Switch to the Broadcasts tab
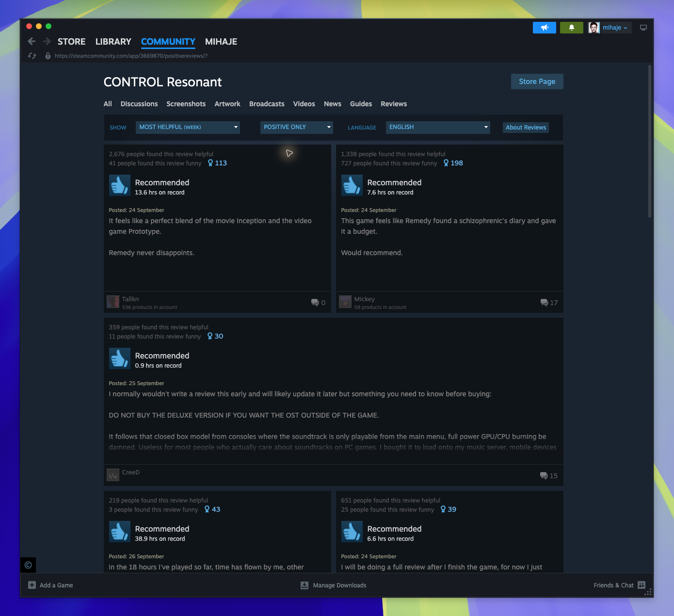 [x=267, y=104]
